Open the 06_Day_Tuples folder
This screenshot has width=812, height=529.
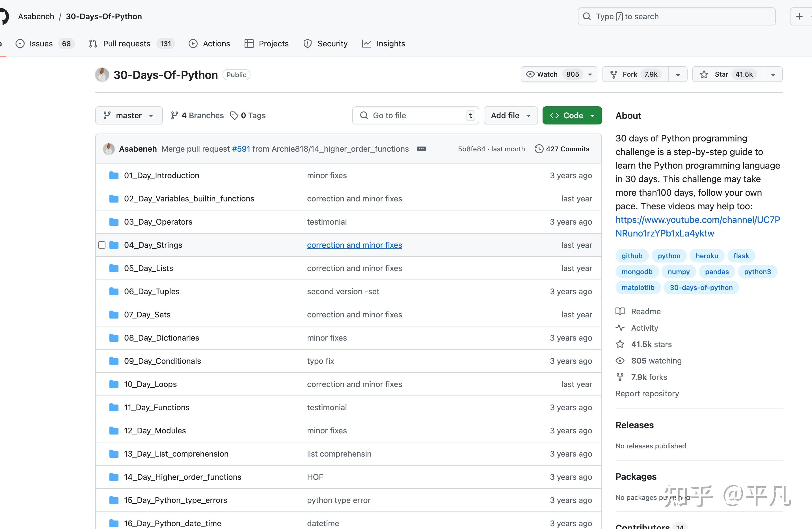(152, 291)
